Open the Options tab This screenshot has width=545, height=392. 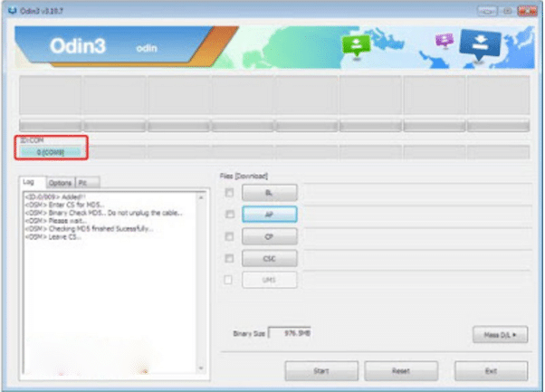click(x=60, y=183)
